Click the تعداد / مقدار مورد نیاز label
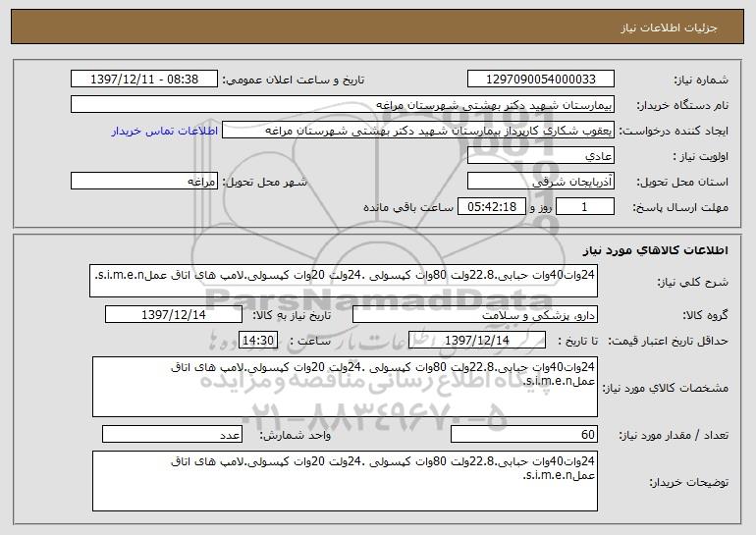This screenshot has width=756, height=535. (x=674, y=435)
